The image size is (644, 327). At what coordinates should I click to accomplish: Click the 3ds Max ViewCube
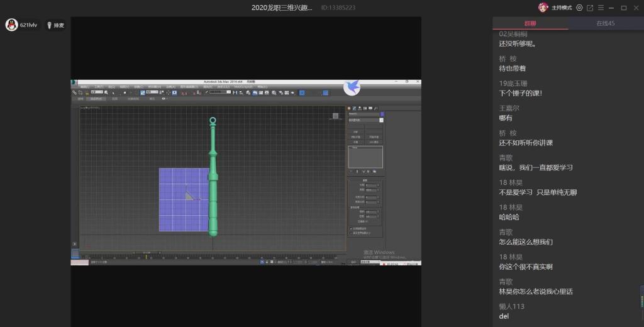click(335, 116)
